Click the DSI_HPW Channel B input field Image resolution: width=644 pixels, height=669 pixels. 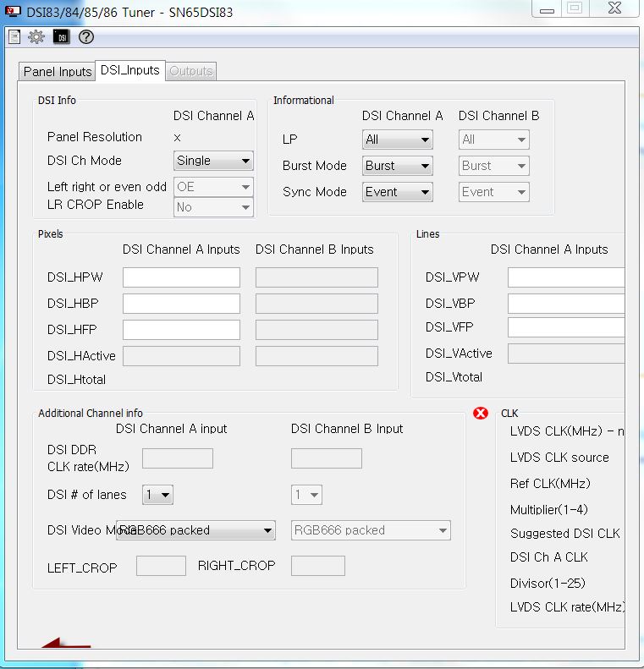point(316,277)
